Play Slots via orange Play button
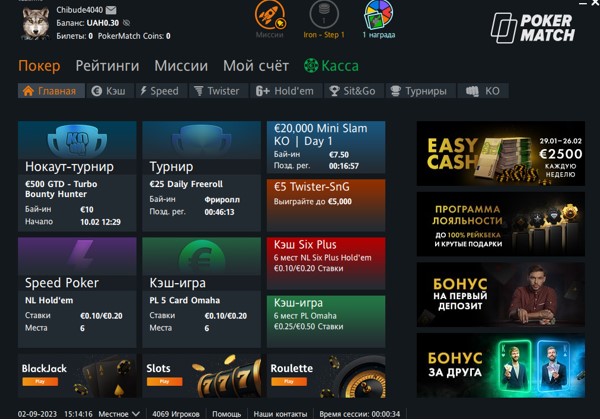Image resolution: width=600 pixels, height=420 pixels. click(x=165, y=381)
